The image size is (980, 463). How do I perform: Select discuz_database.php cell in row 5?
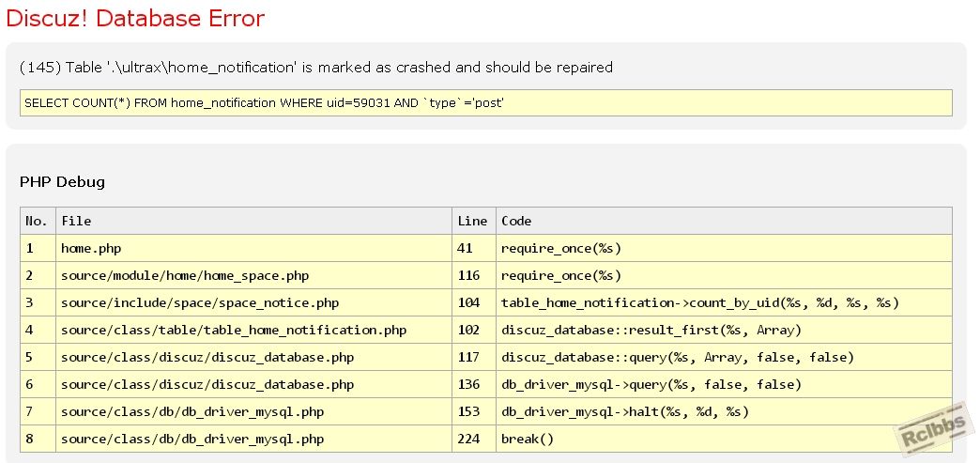point(253,357)
